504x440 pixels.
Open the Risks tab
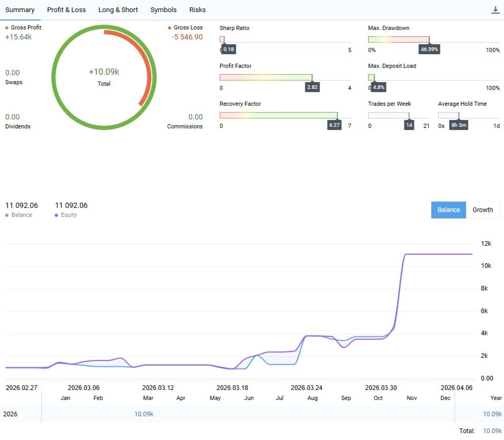(197, 10)
